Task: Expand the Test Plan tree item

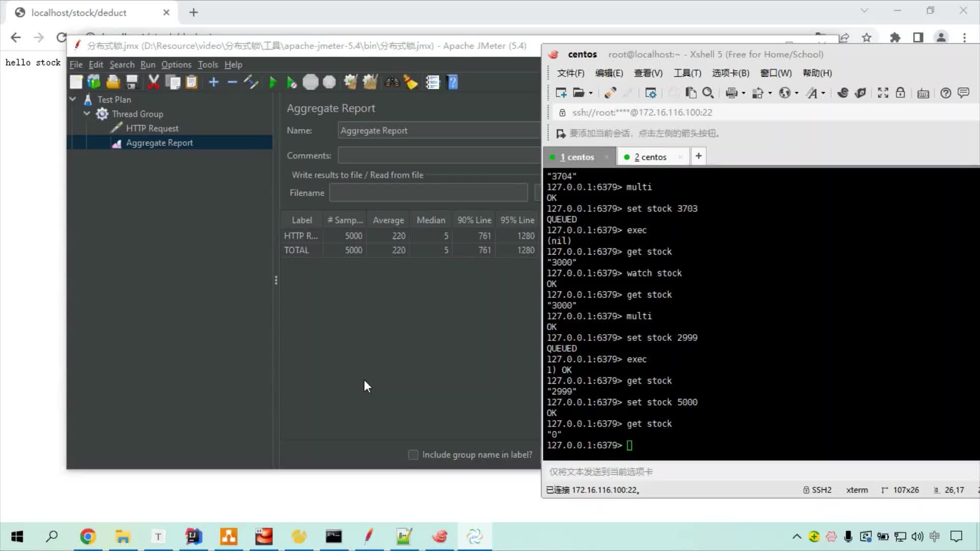Action: point(72,99)
